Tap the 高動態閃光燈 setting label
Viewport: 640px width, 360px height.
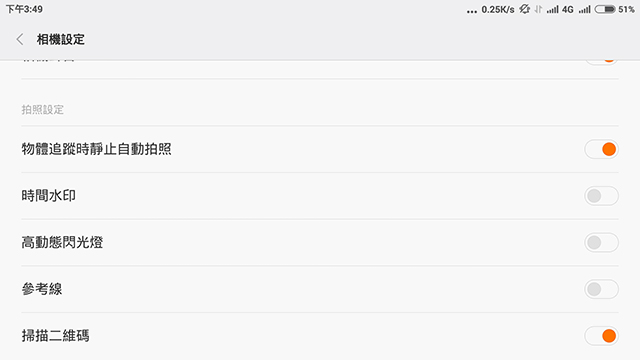tap(62, 242)
